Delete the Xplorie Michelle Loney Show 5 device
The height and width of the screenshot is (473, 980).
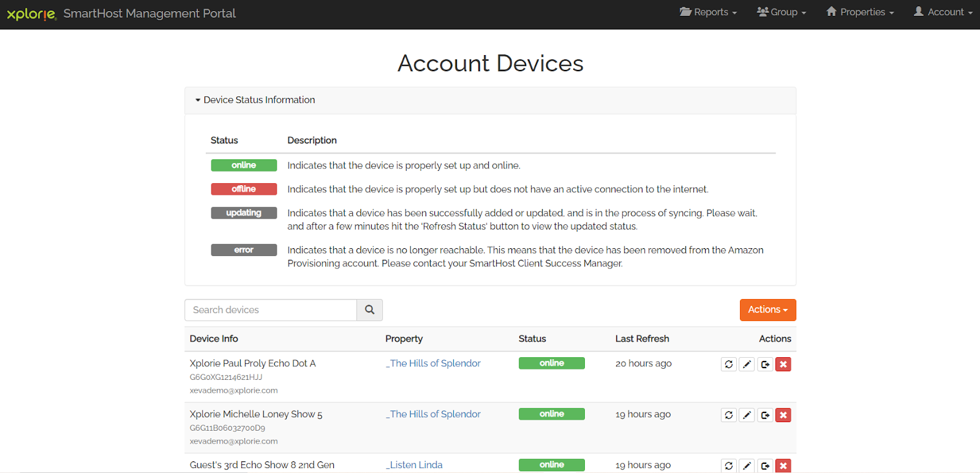coord(783,415)
